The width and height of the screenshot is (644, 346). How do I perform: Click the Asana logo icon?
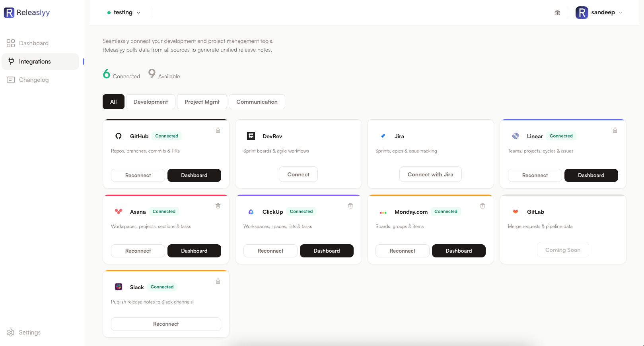[119, 211]
